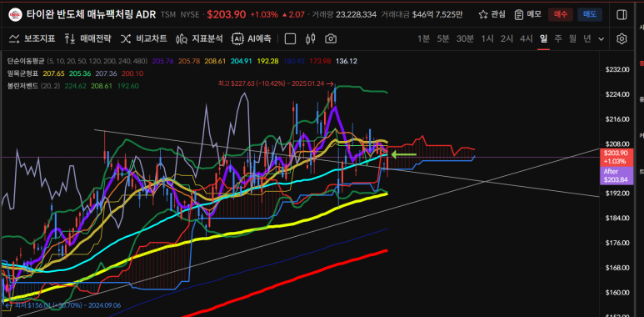The width and height of the screenshot is (644, 317).
Task: Click the Bollinger 192.60 value
Action: coord(128,87)
